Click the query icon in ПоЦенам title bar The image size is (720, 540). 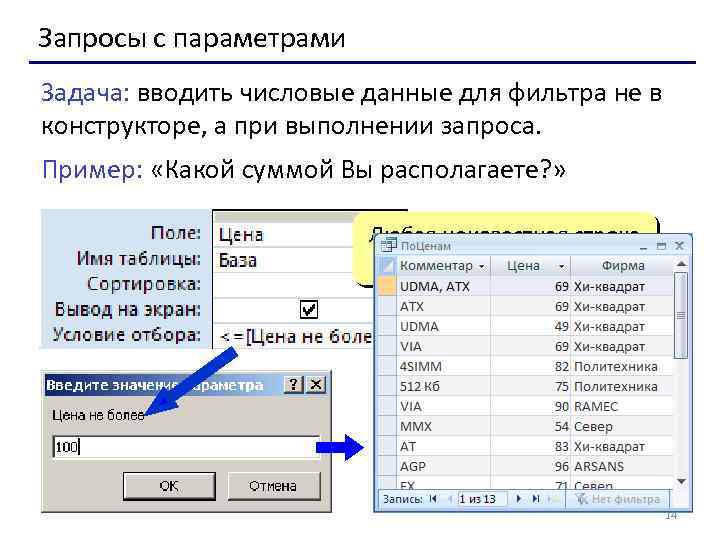tap(388, 245)
